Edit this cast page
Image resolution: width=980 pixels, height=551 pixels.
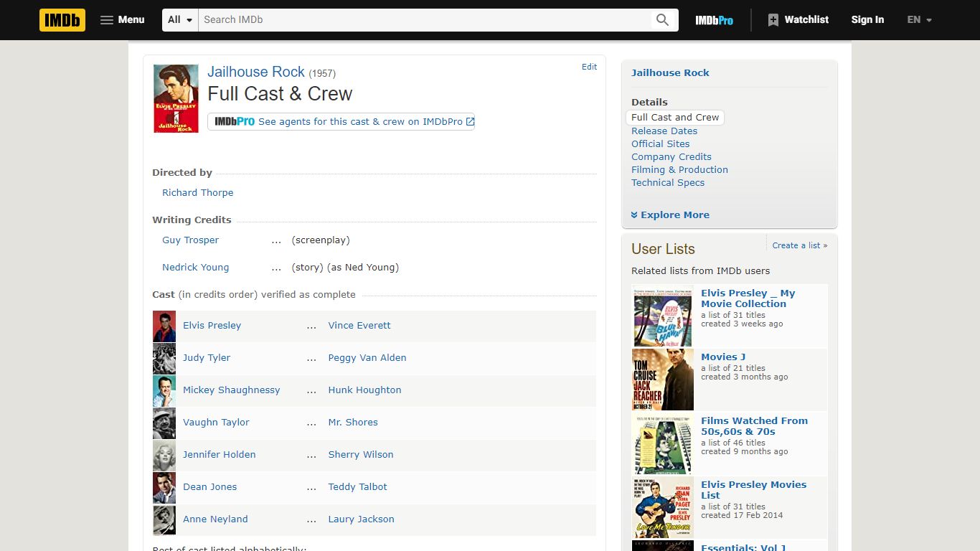[x=589, y=67]
